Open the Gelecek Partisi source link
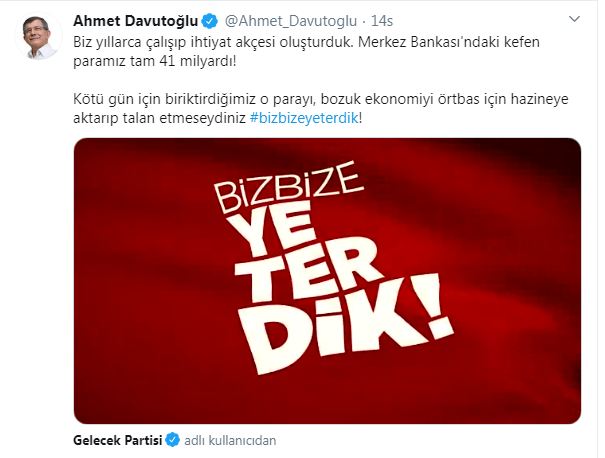This screenshot has height=458, width=605. pos(118,440)
